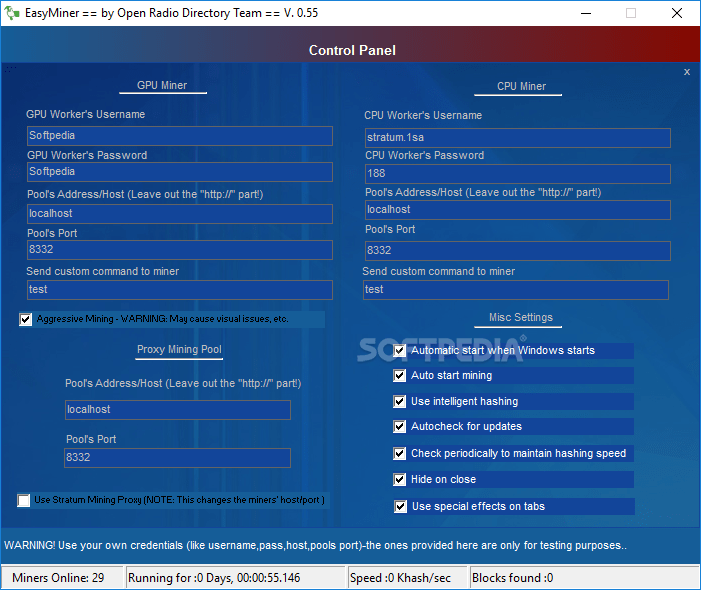Screen dimensions: 701x590
Task: Click GPU Worker's Username field
Action: 180,136
